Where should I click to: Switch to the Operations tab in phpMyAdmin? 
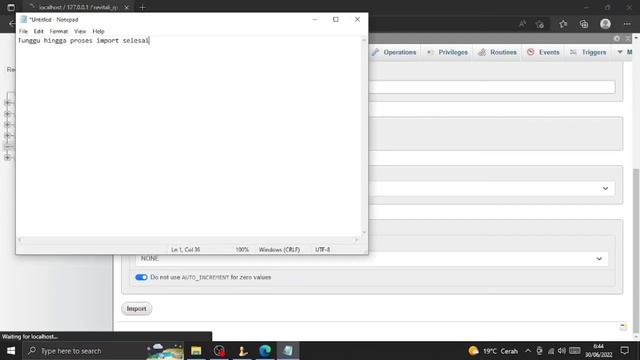[x=394, y=52]
